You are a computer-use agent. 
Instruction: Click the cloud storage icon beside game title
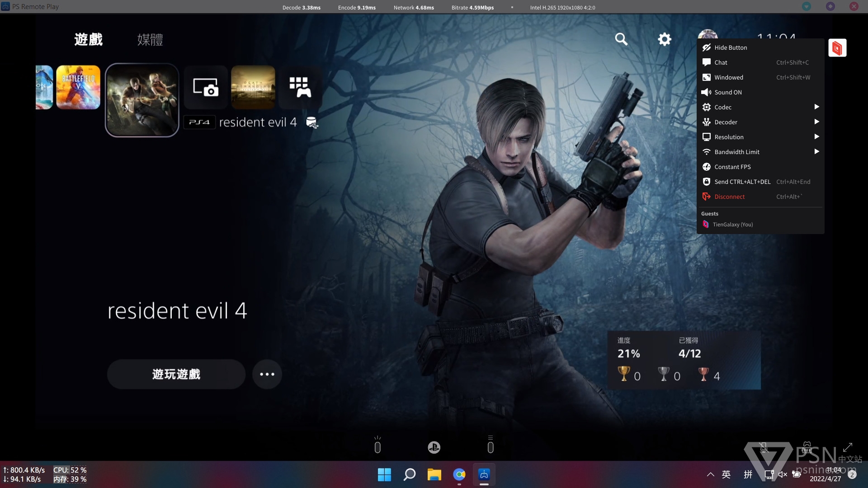tap(312, 122)
